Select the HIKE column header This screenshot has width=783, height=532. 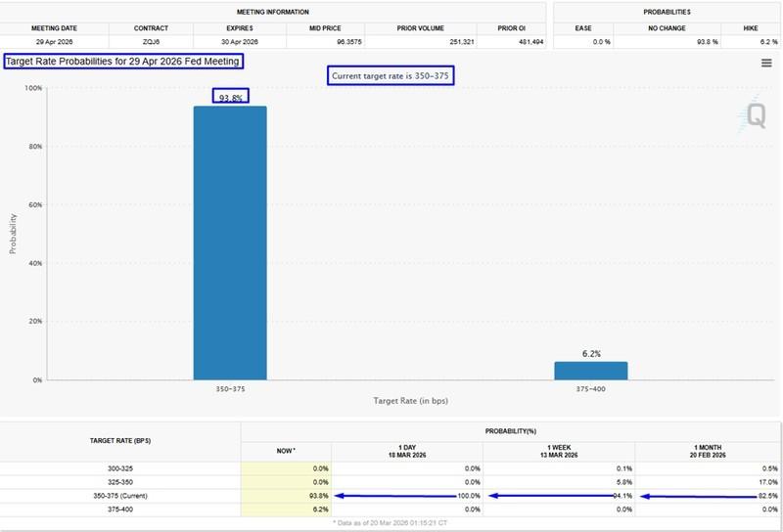[x=750, y=28]
